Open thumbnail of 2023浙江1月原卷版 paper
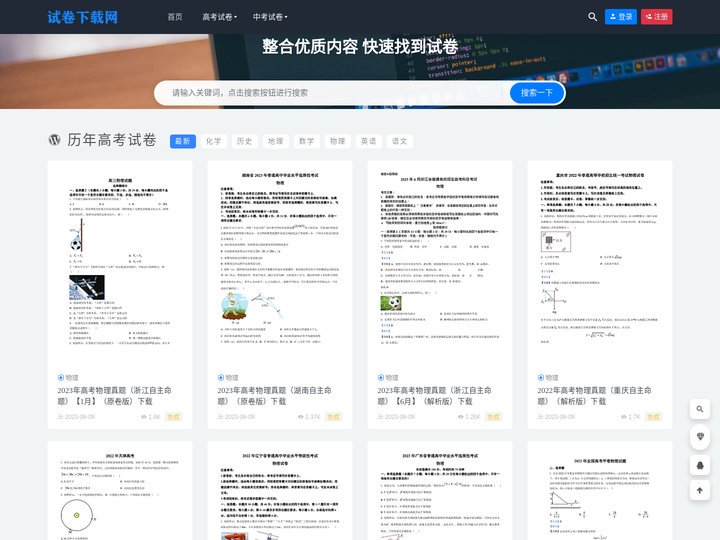Screen dimensions: 720x540 coord(120,263)
